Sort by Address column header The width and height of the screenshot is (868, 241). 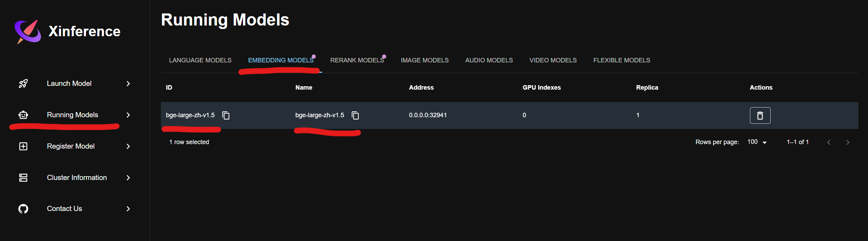tap(421, 88)
